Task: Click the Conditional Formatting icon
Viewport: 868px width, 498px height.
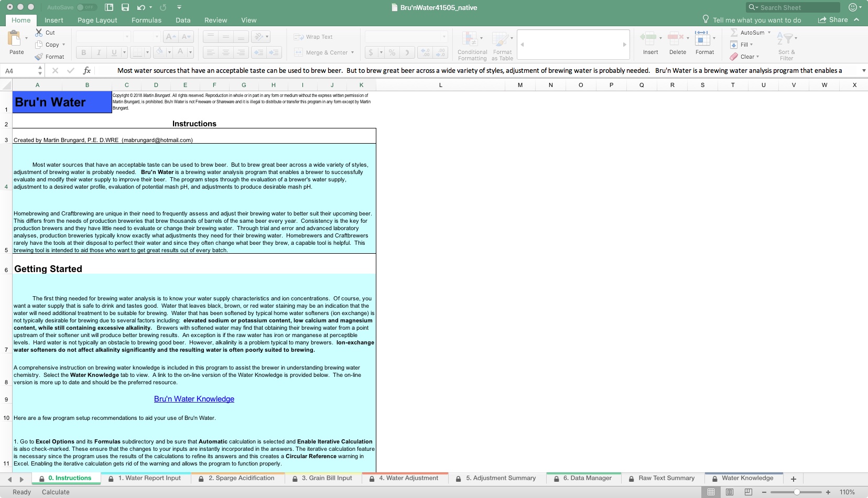Action: 470,38
